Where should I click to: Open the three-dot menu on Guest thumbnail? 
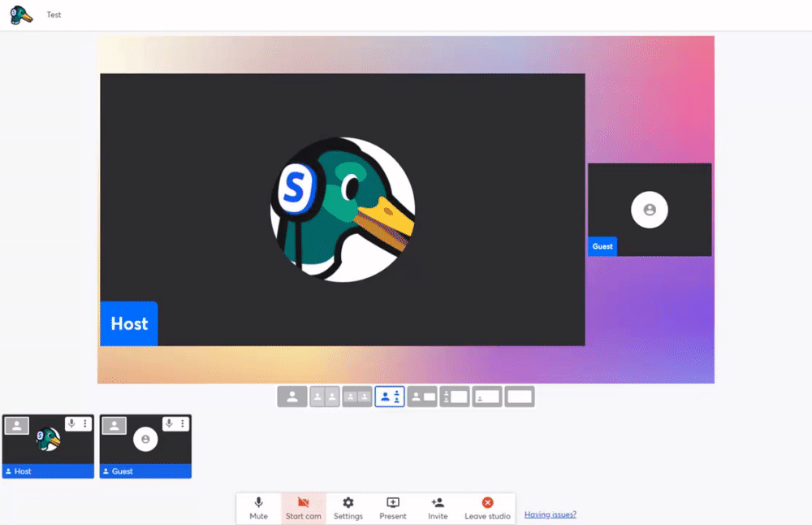182,424
